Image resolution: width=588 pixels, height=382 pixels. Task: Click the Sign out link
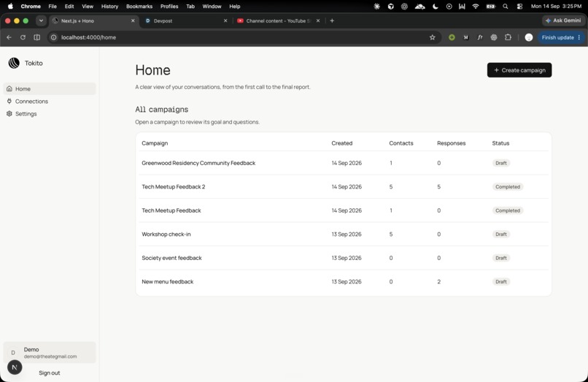[x=50, y=373]
